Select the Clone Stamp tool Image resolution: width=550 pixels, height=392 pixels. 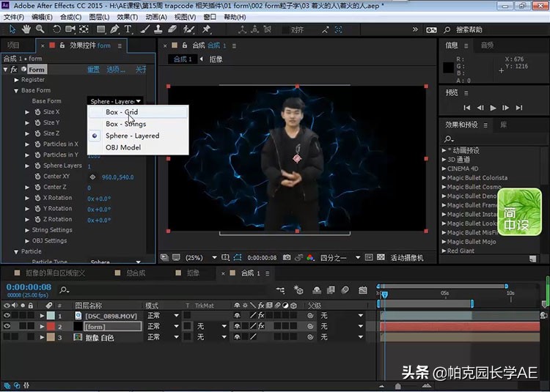click(x=158, y=29)
